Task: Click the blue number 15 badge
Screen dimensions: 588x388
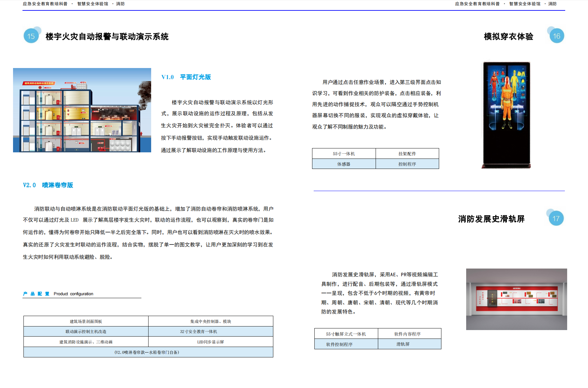Action: [31, 36]
